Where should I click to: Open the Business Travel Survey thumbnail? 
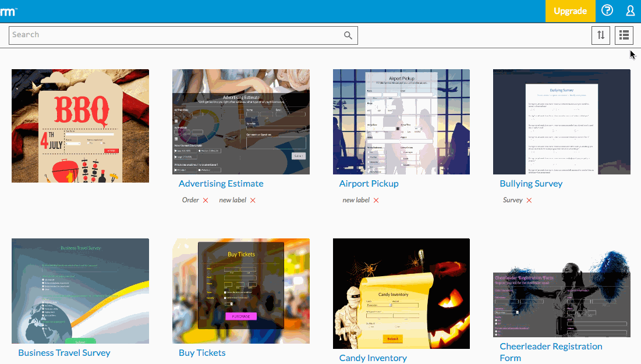(80, 291)
